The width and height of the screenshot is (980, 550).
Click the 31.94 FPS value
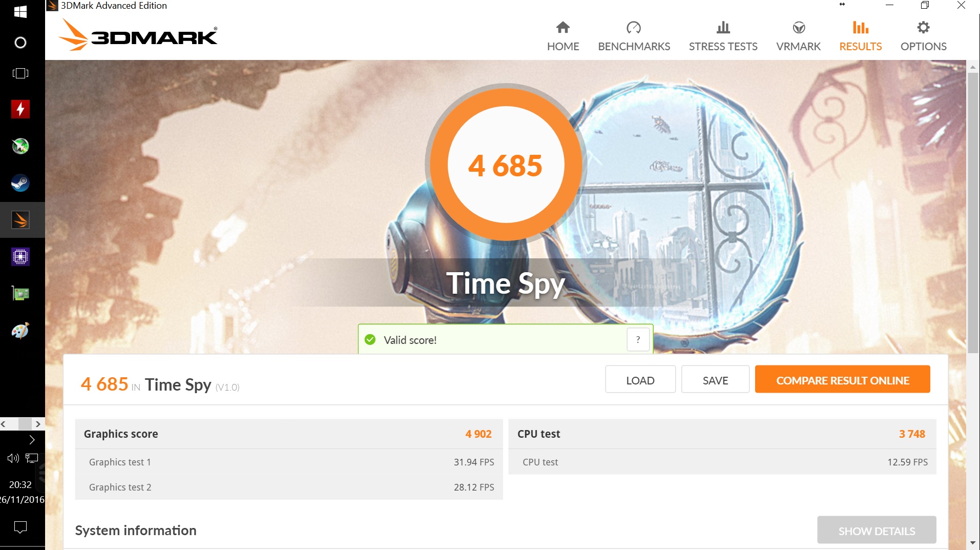click(x=474, y=462)
